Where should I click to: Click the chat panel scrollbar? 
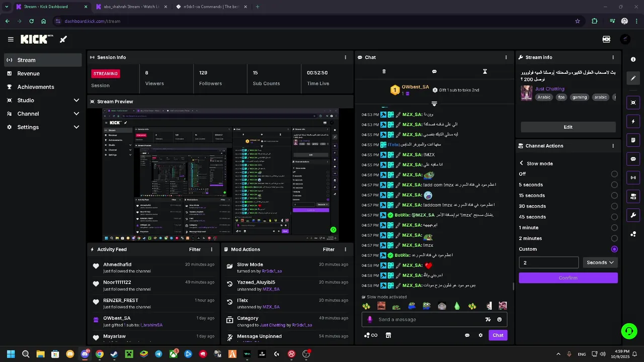point(513,286)
